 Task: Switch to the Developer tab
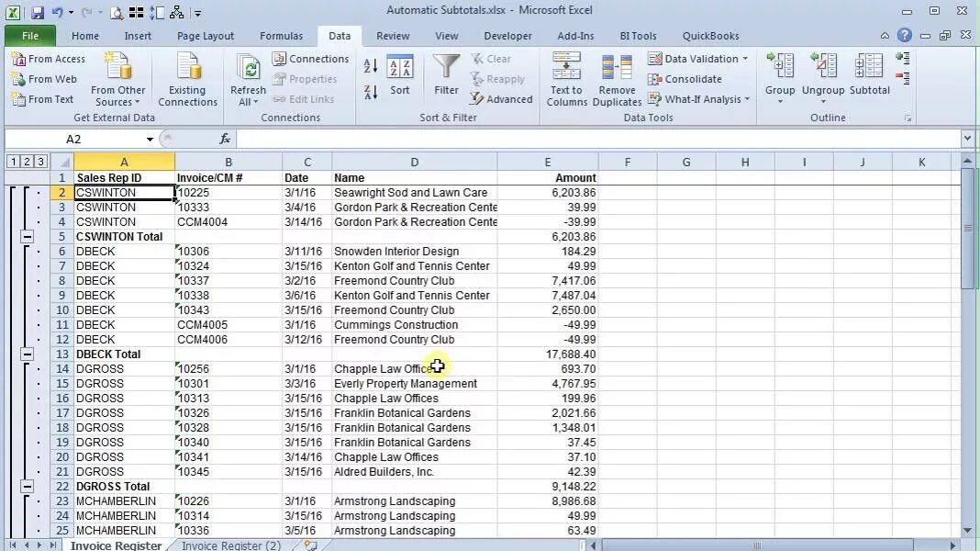point(508,36)
